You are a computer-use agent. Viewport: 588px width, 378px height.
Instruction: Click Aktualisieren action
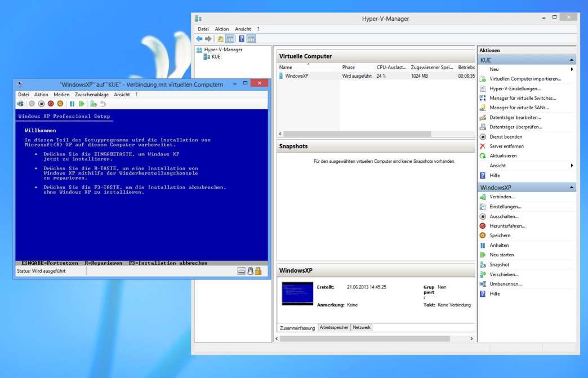click(x=503, y=155)
